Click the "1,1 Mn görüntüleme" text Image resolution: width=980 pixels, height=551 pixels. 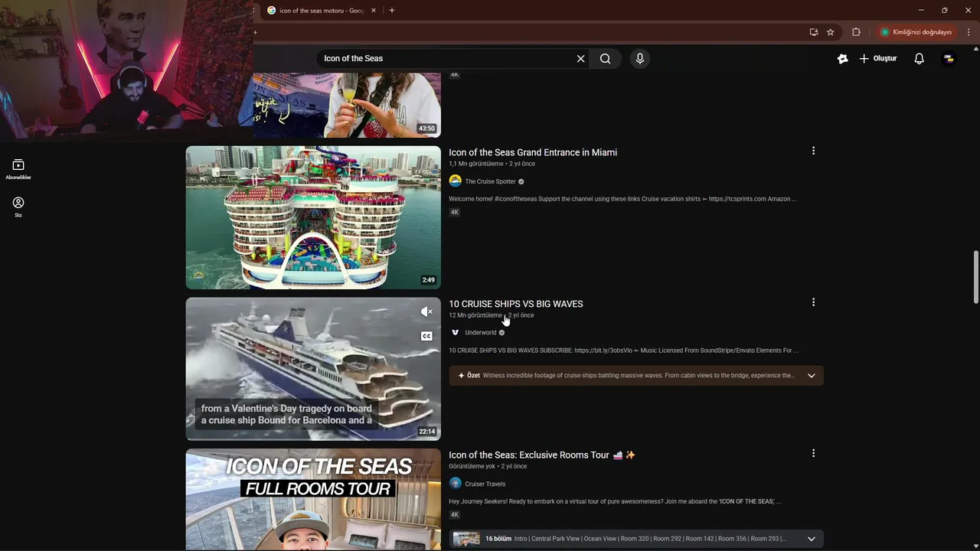click(x=476, y=164)
